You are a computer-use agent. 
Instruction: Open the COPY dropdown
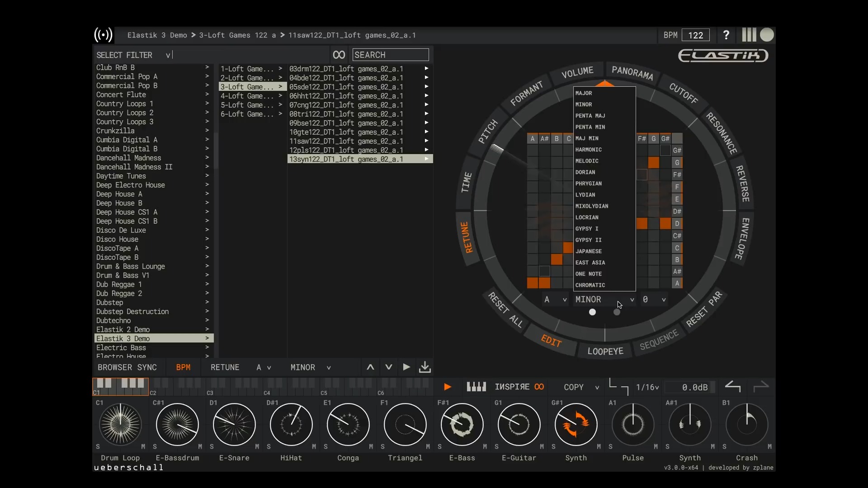[x=581, y=387]
